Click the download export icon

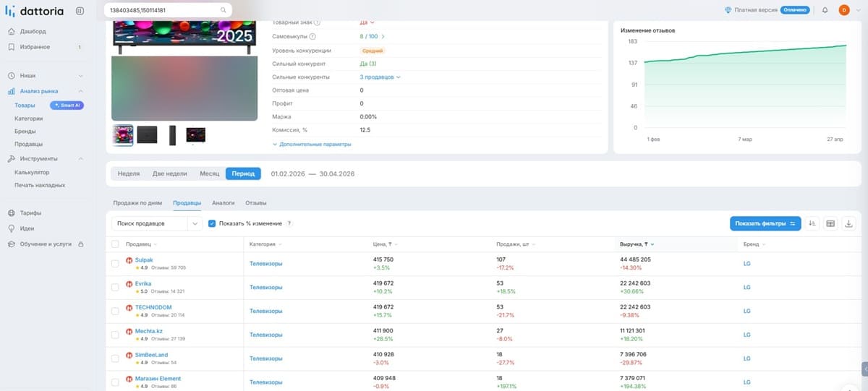(x=848, y=223)
